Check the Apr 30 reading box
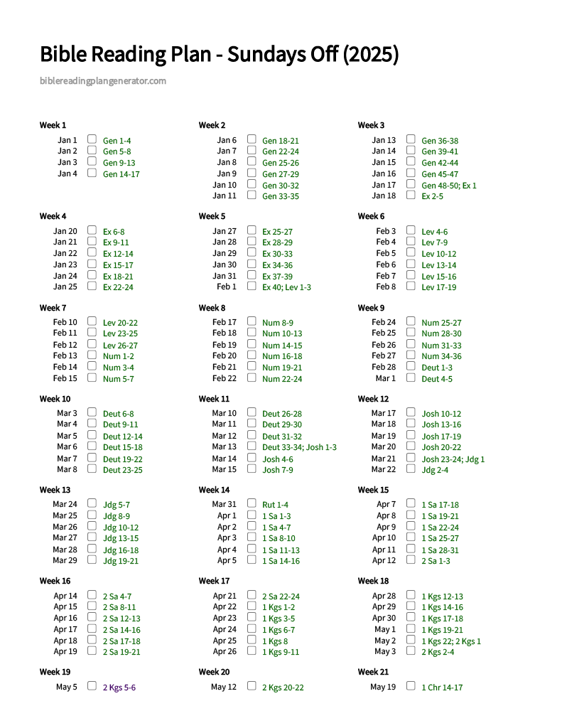The height and width of the screenshot is (728, 562). [411, 618]
